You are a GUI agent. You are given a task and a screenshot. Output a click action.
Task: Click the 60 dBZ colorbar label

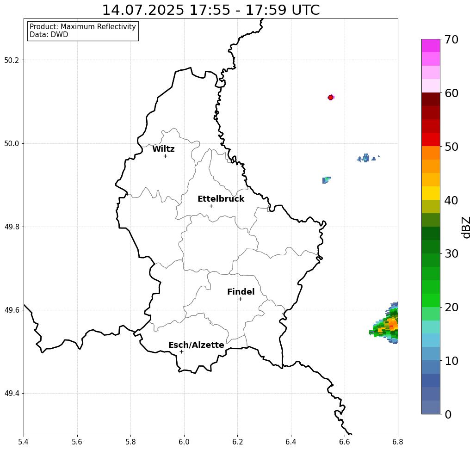(451, 93)
